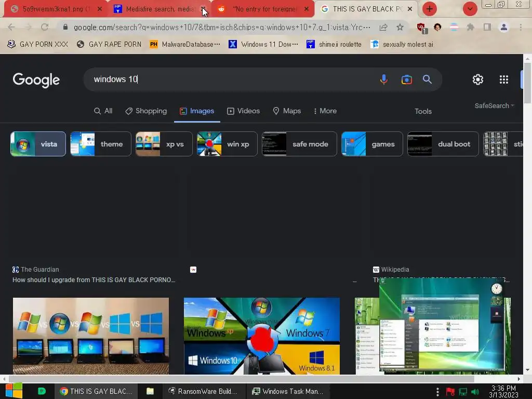Open a new tab with the plus button
532x399 pixels.
tap(430, 9)
